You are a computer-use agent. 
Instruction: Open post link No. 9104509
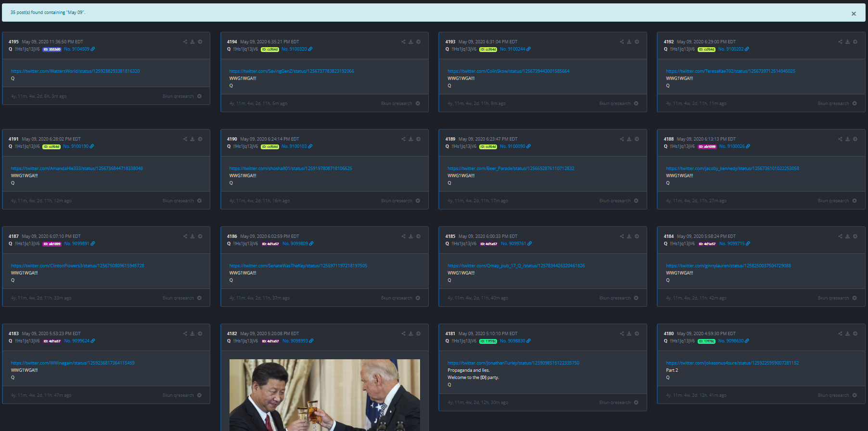pyautogui.click(x=79, y=49)
